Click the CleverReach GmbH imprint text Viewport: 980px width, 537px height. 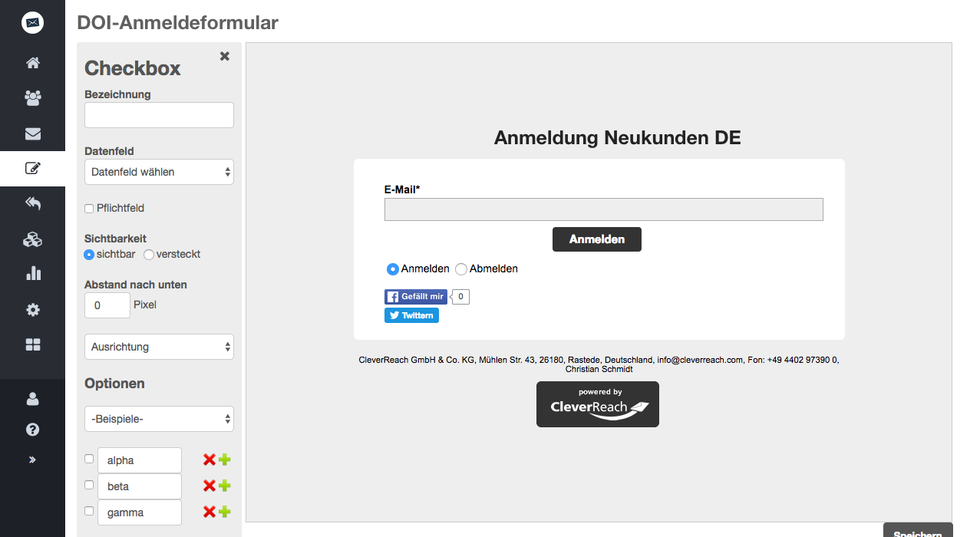coord(599,364)
